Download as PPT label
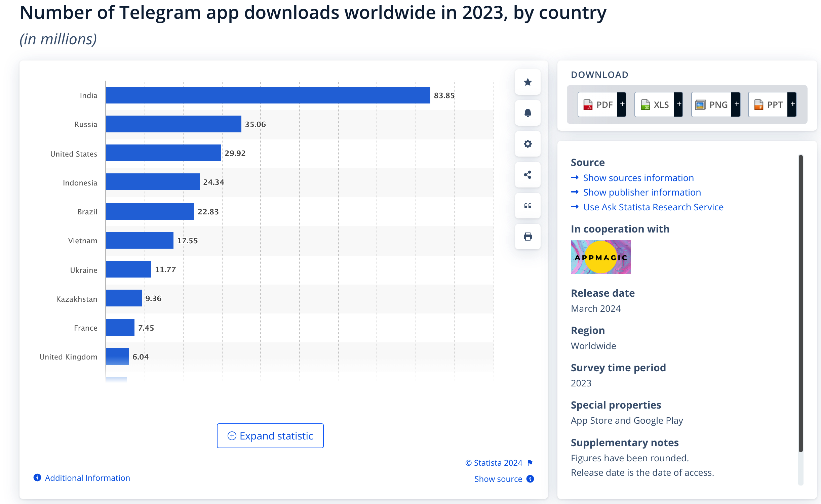The image size is (821, 504). (x=775, y=105)
